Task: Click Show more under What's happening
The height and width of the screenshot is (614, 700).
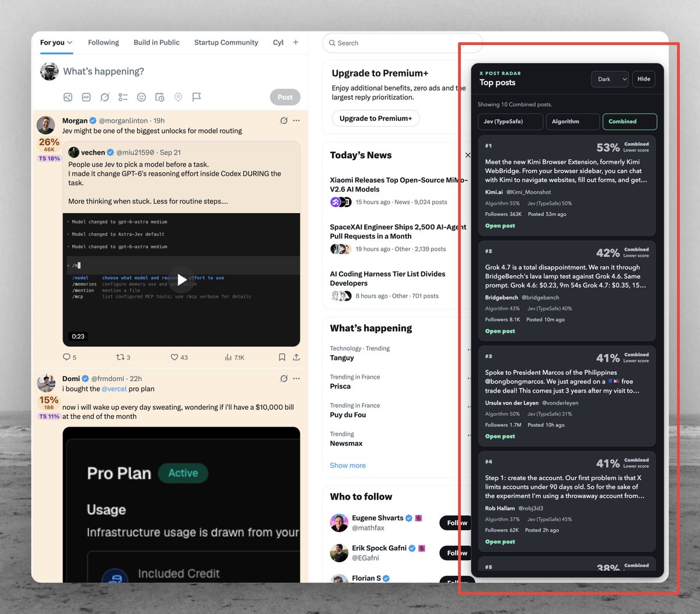Action: [348, 466]
